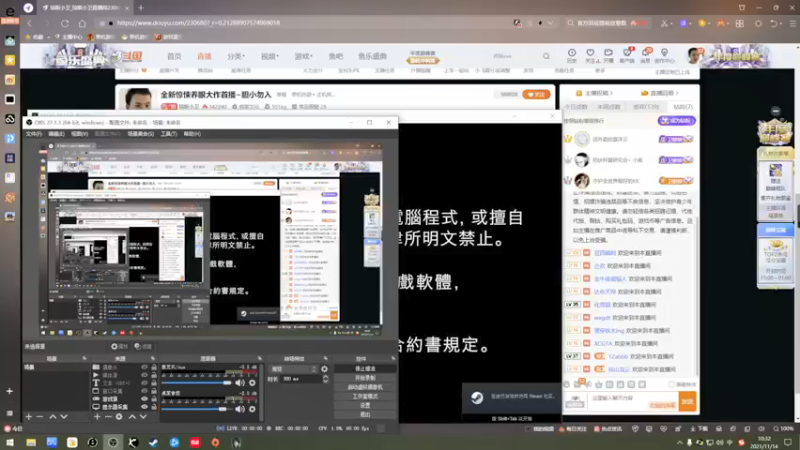Open scene transition properties gear icon

(x=324, y=369)
